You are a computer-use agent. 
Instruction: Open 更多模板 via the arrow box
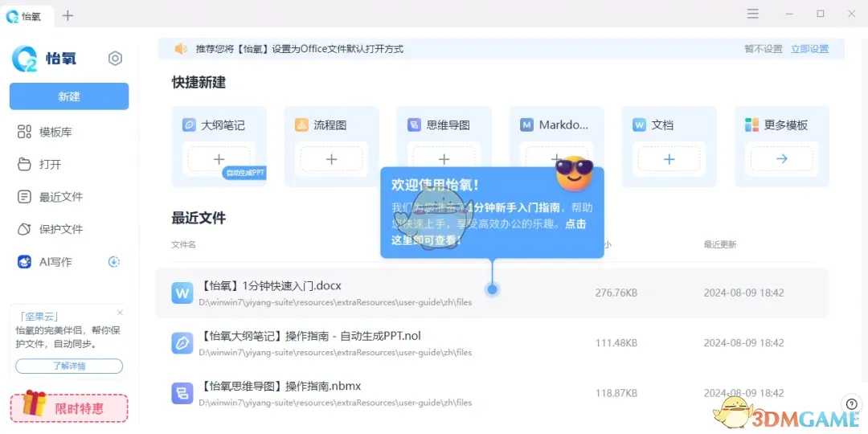coord(782,159)
